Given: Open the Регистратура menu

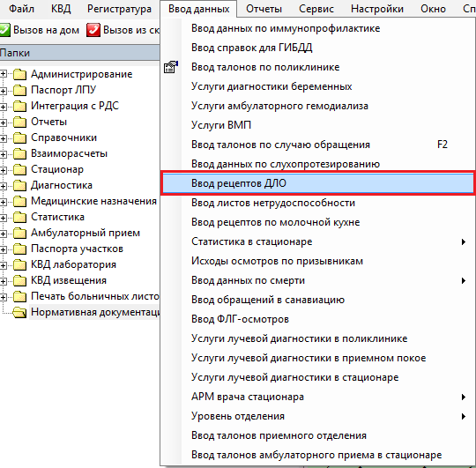Looking at the screenshot, I should pyautogui.click(x=119, y=9).
